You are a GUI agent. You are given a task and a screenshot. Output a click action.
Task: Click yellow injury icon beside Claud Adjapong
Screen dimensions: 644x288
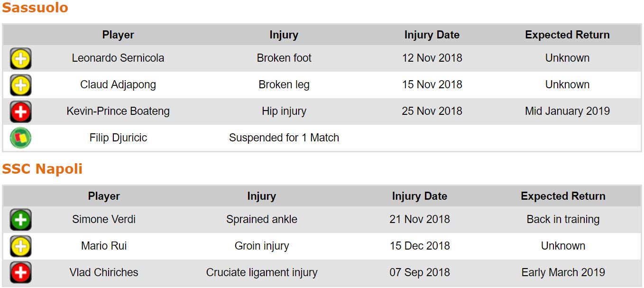[20, 85]
